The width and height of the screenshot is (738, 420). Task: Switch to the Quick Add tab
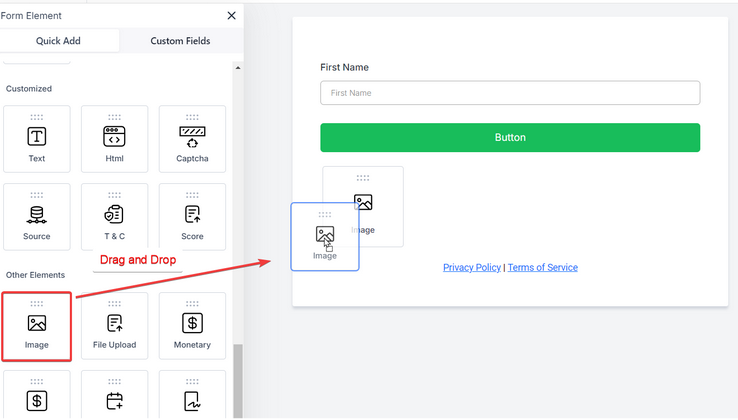(59, 41)
